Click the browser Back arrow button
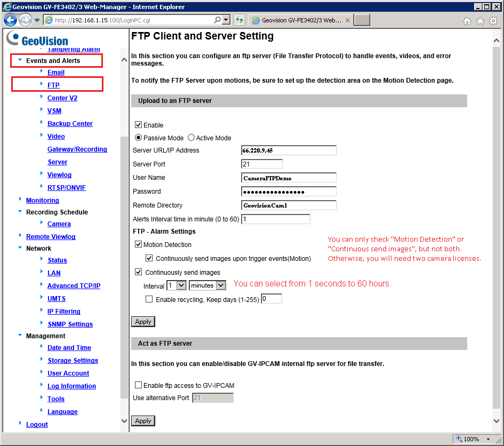504x446 pixels. coord(10,20)
